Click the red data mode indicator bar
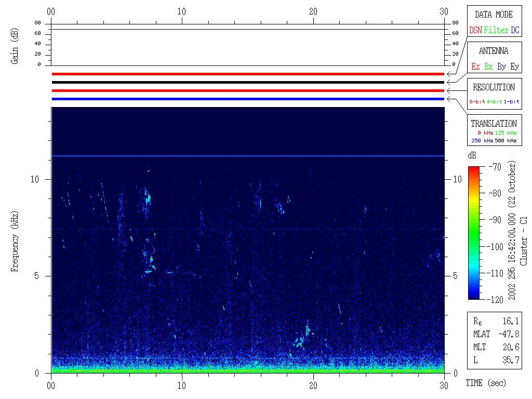Viewport: 532px width, 399px height. [x=248, y=74]
